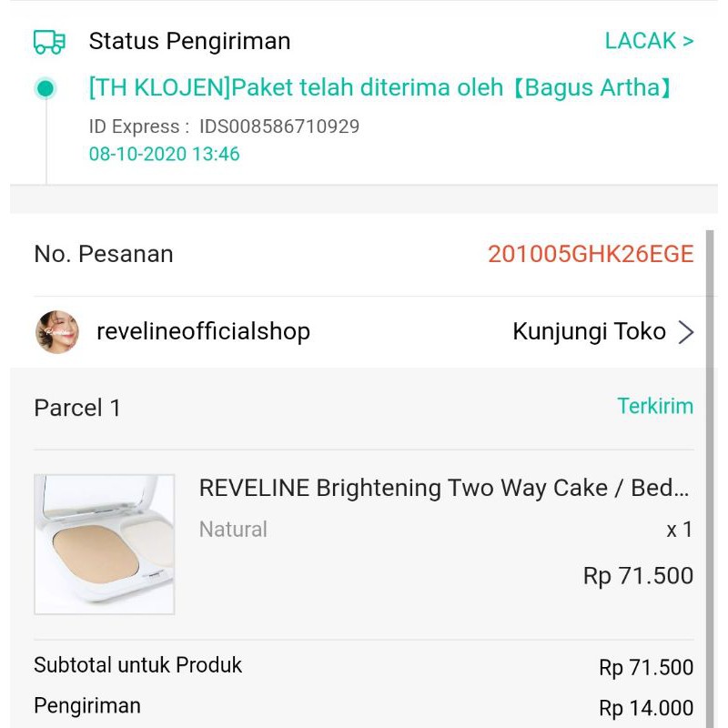
Task: Select order number 201005GHK26EGE
Action: point(591,254)
